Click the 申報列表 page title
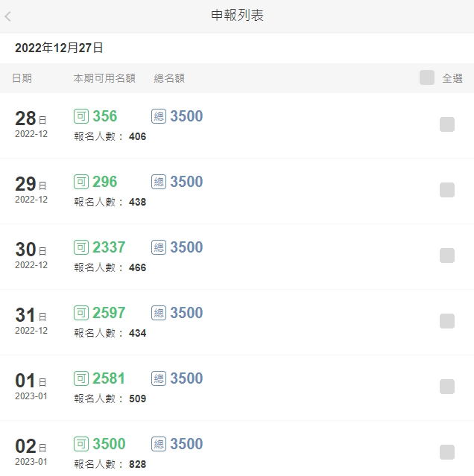The width and height of the screenshot is (474, 476). (237, 16)
